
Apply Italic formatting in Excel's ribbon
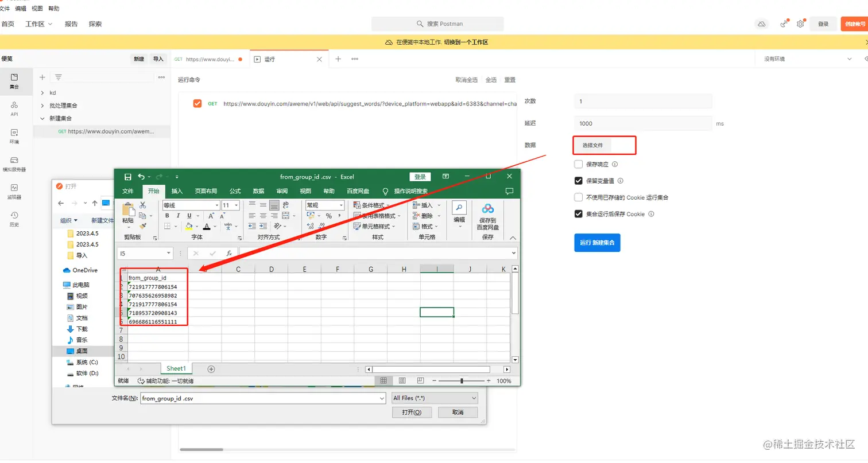(x=178, y=216)
